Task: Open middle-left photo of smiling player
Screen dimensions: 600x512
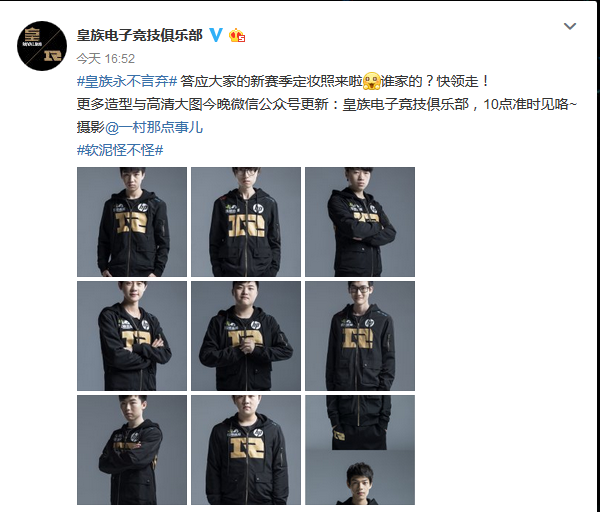Action: click(x=132, y=336)
